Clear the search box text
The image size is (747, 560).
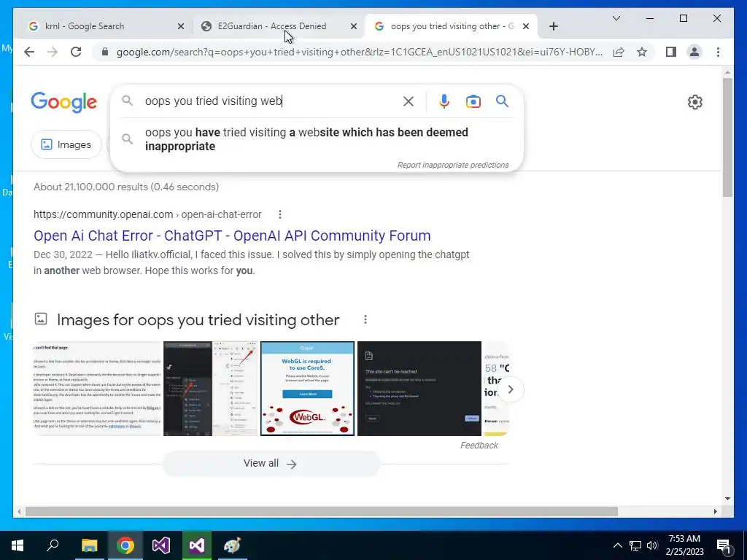tap(409, 101)
